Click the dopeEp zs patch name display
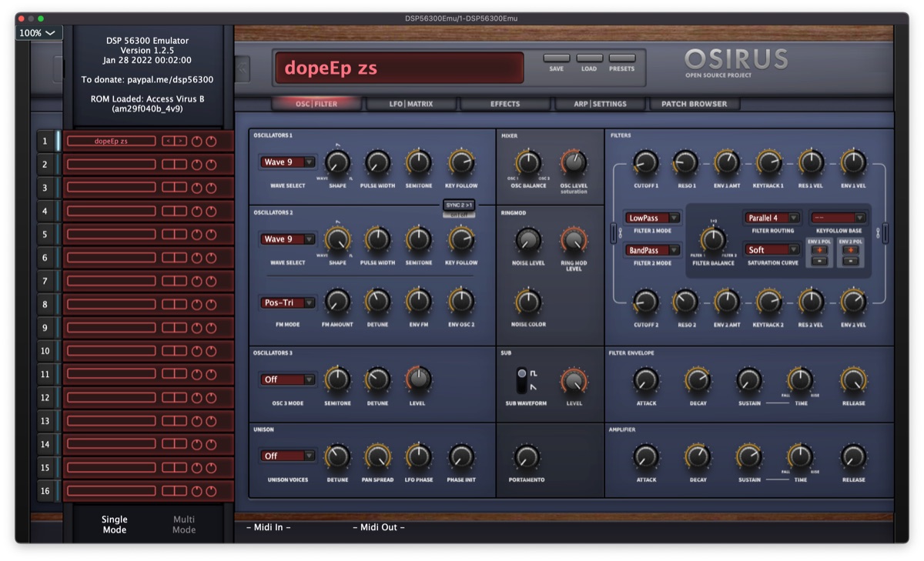The width and height of the screenshot is (924, 561). pyautogui.click(x=398, y=68)
